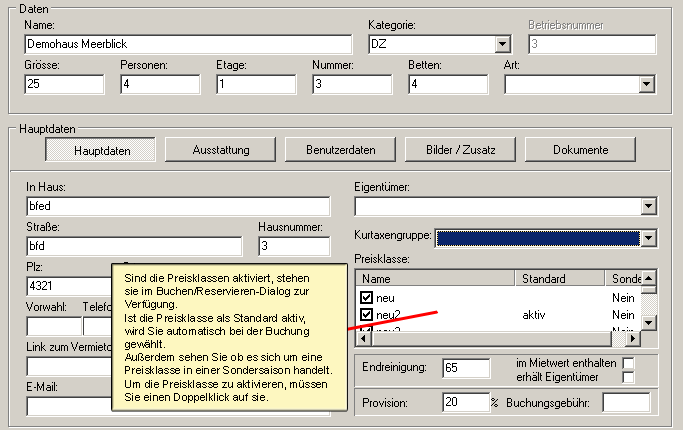Image resolution: width=683 pixels, height=430 pixels.
Task: Focus the Straße text field
Action: [133, 246]
